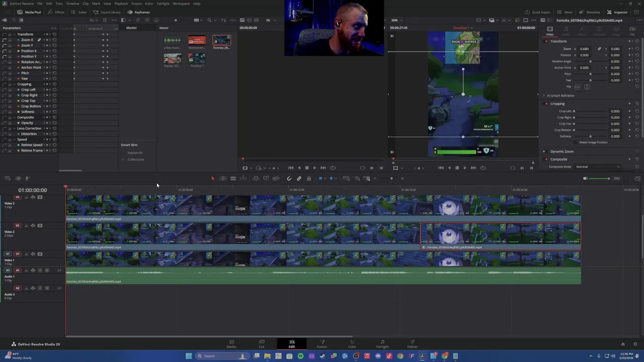This screenshot has height=362, width=644.
Task: Collapse the Composite group in keyframe parameters
Action: 14,117
